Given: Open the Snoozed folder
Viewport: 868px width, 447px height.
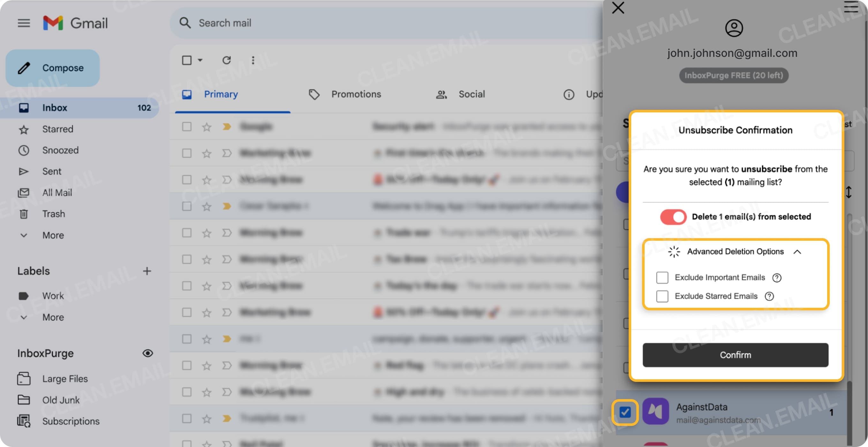Looking at the screenshot, I should click(60, 150).
